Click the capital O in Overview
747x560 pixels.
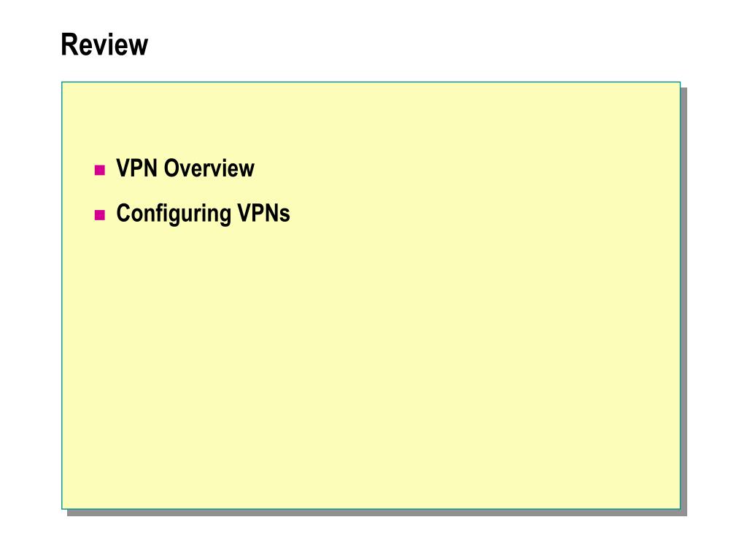point(172,168)
